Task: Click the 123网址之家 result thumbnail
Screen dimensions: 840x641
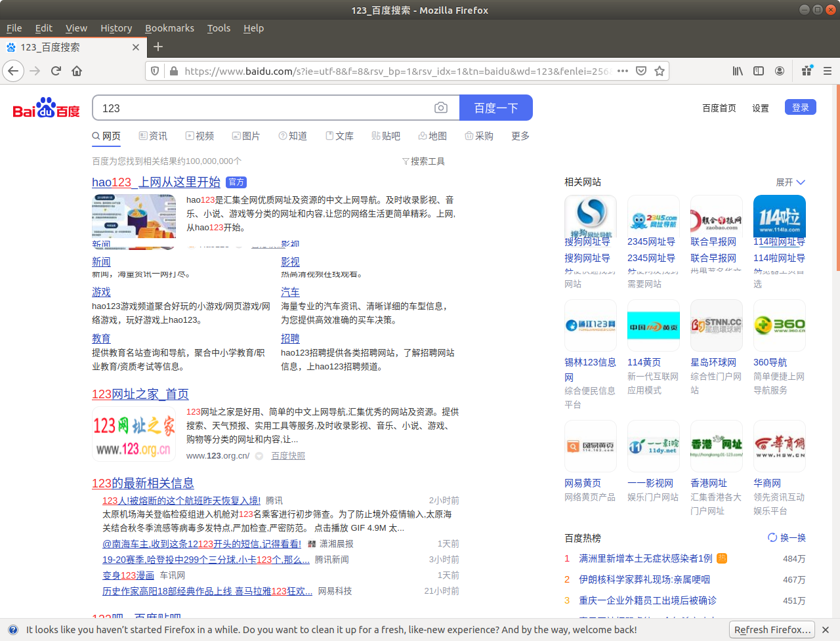Action: point(134,434)
